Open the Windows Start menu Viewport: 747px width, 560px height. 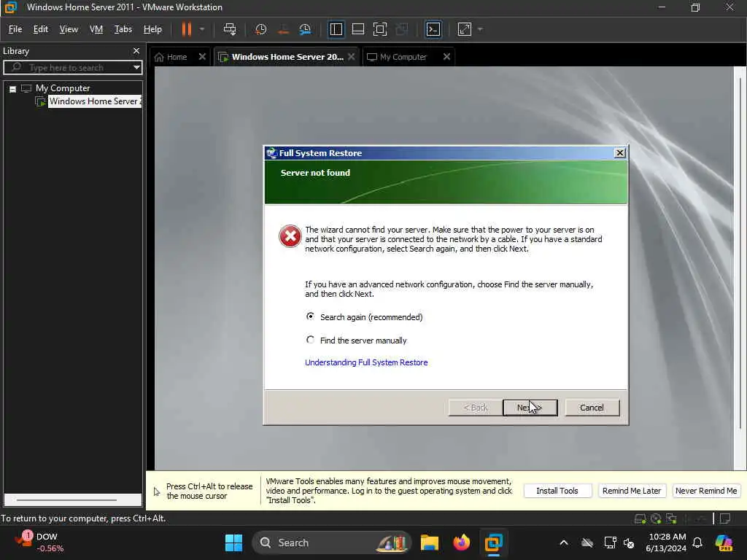click(233, 542)
